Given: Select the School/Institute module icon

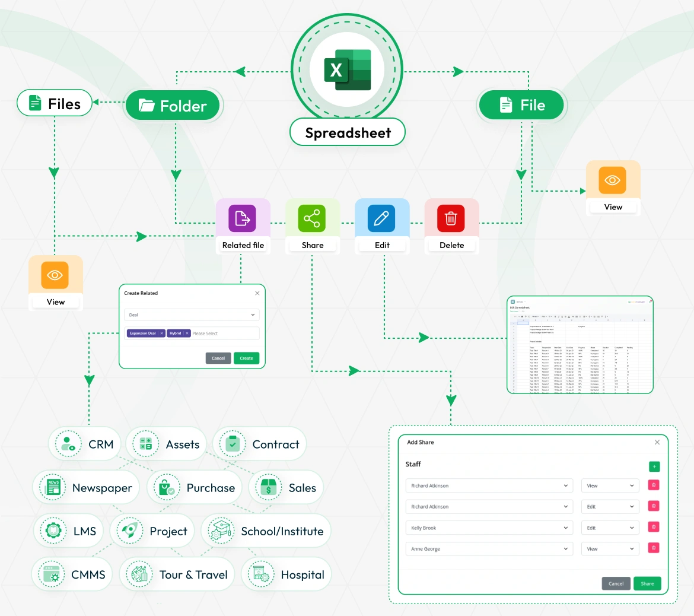Looking at the screenshot, I should pos(221,531).
